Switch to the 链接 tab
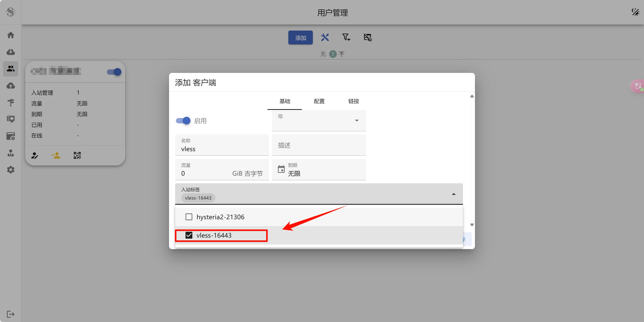 pos(353,101)
